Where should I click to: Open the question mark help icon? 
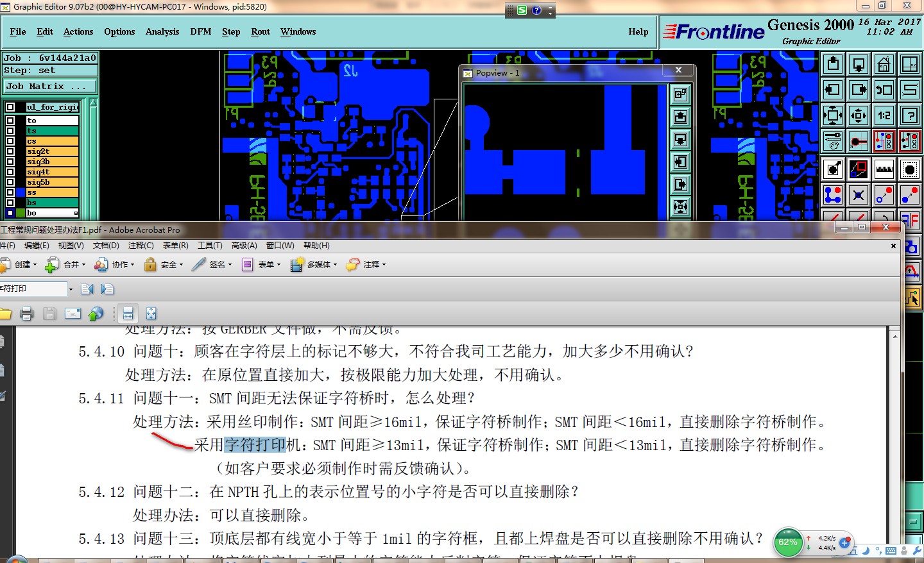tap(910, 115)
